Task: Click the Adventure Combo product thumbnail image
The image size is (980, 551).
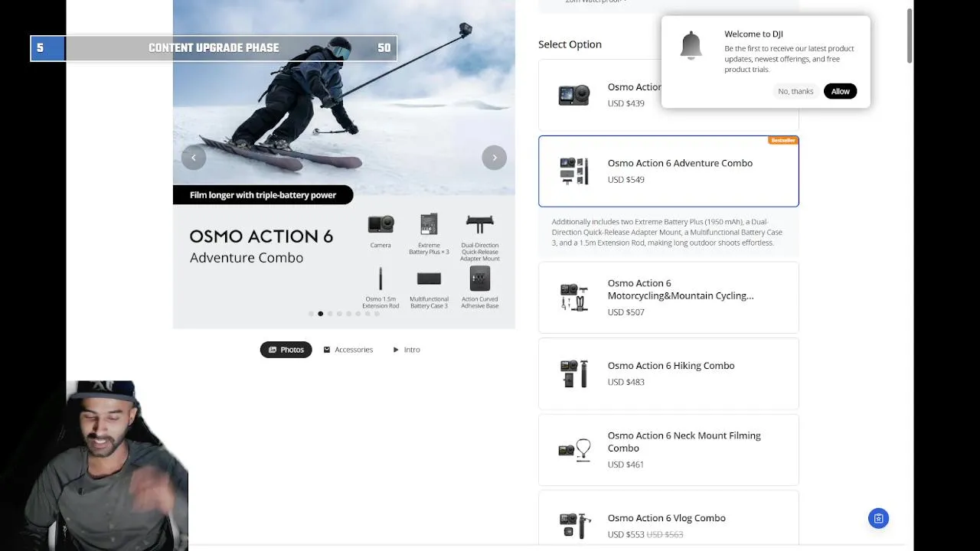Action: [574, 171]
